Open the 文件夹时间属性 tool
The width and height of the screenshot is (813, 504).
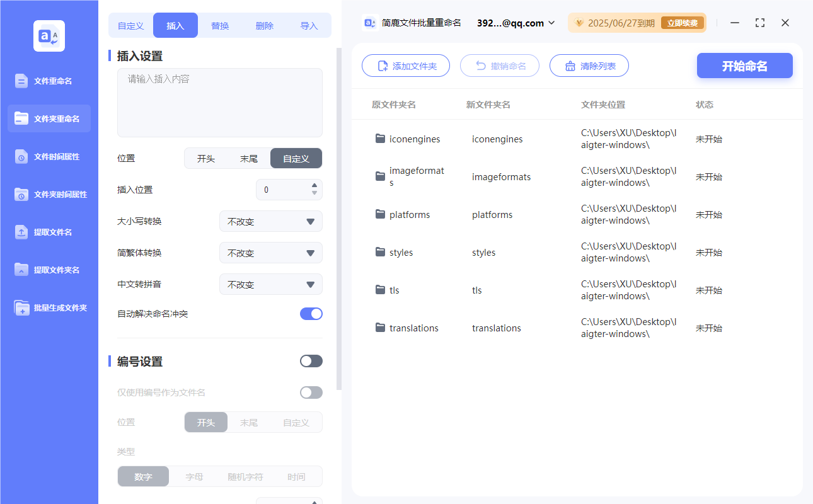coord(49,194)
